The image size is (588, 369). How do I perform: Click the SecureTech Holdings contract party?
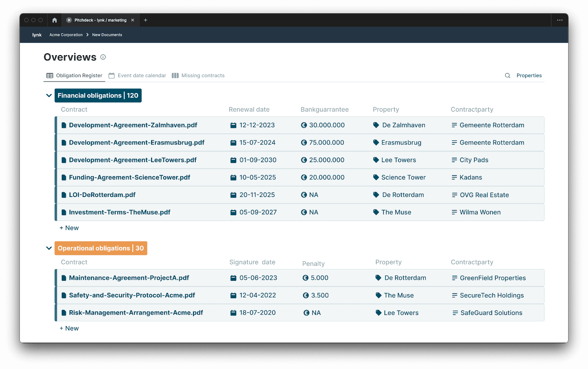[492, 295]
